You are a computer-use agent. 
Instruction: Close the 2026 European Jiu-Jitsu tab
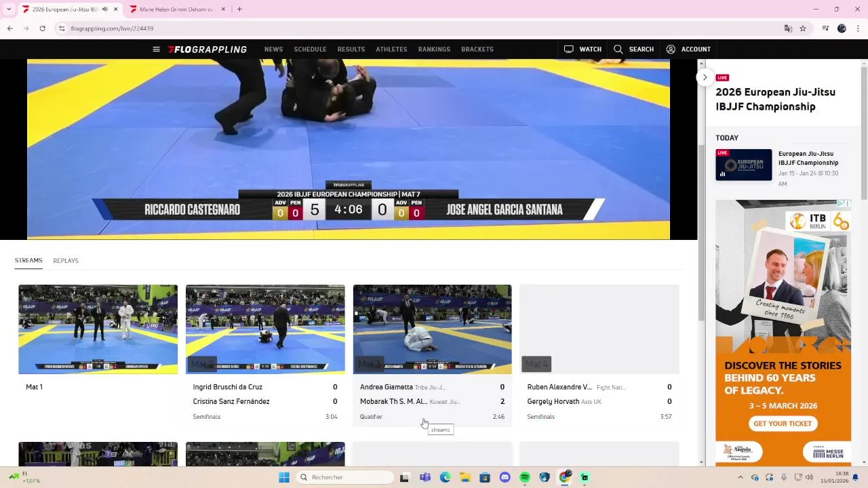coord(115,9)
